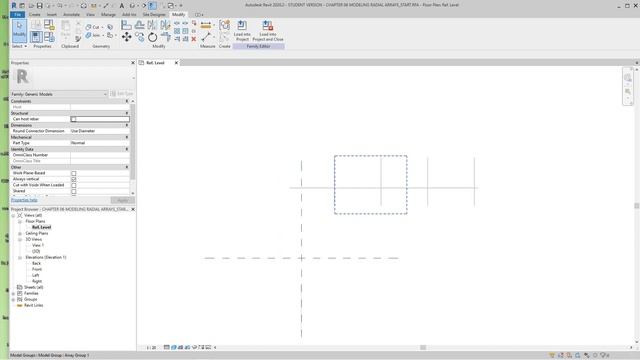
Task: Click the Mirror Draw Axis icon
Action: click(x=165, y=25)
